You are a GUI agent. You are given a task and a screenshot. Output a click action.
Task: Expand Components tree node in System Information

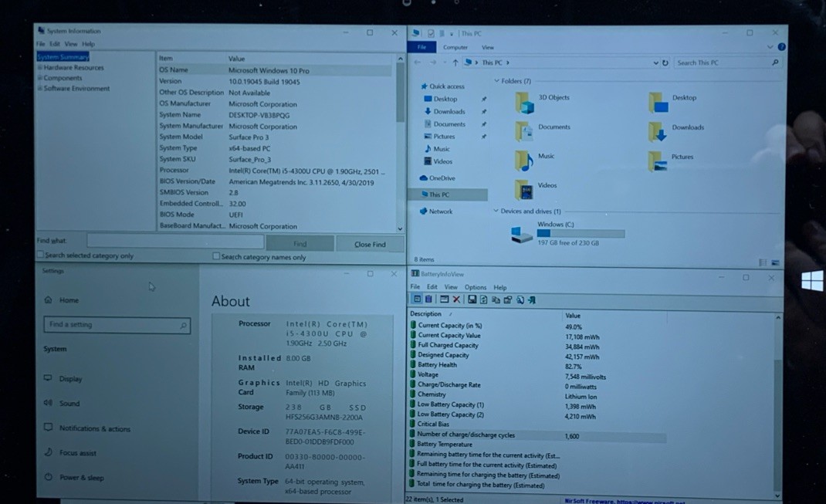click(x=39, y=78)
